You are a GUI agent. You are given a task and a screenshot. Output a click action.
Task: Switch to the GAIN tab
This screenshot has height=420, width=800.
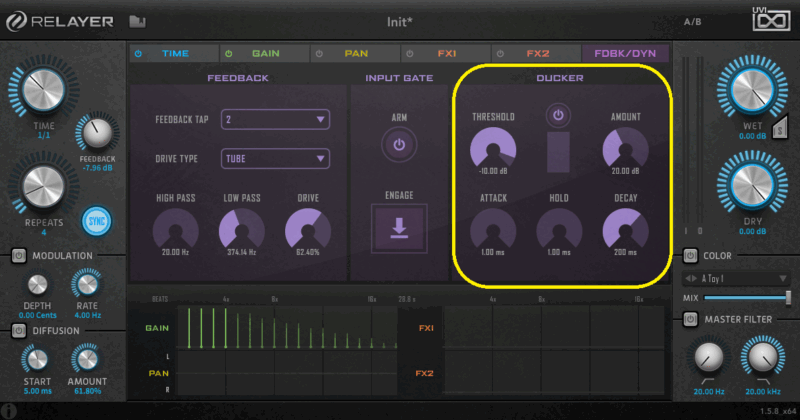[x=264, y=53]
